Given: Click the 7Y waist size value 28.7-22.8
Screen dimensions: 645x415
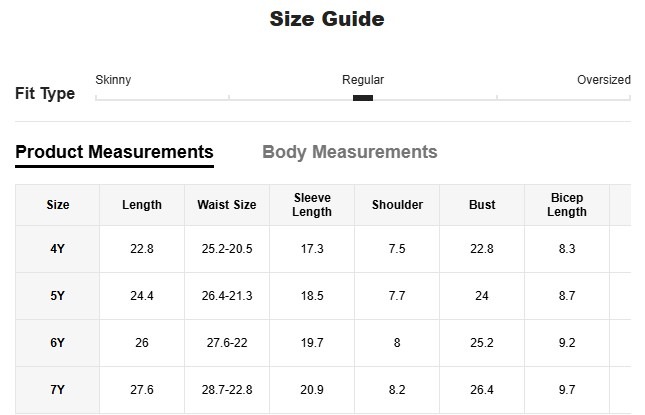Looking at the screenshot, I should (x=227, y=390).
